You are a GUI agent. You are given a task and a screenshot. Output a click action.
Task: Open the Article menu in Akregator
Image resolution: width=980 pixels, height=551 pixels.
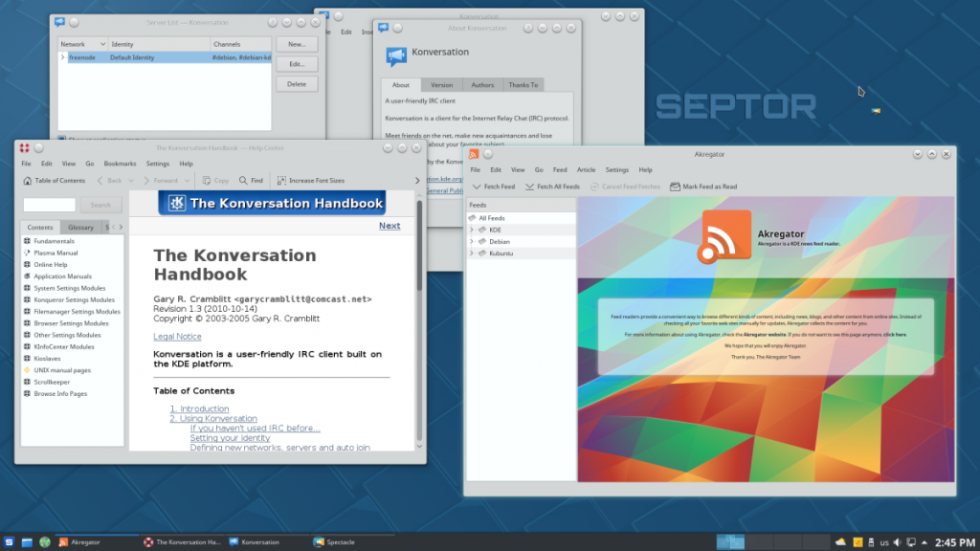[586, 169]
